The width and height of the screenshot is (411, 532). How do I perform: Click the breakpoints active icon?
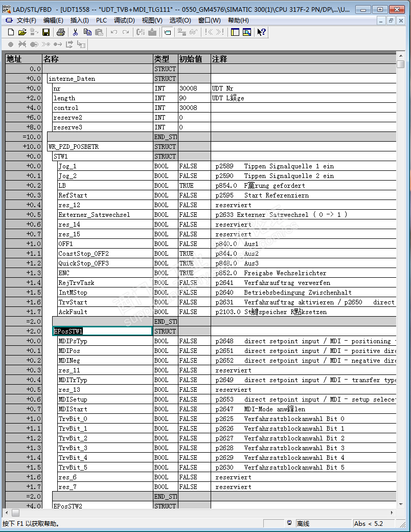[34, 45]
